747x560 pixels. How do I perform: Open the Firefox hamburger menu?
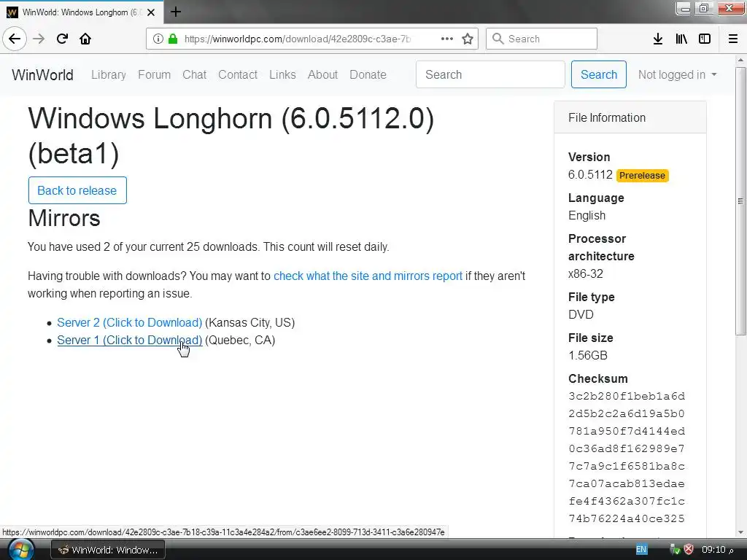coord(733,39)
